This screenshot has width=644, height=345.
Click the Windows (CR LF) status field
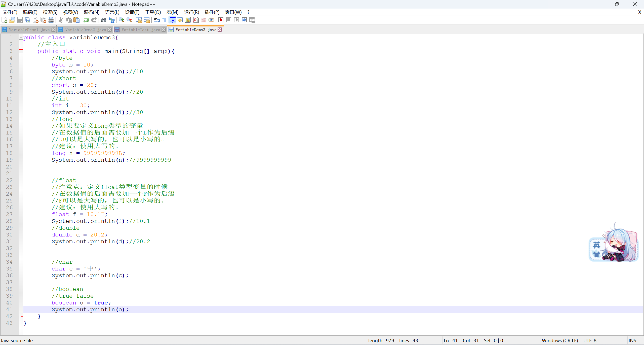[560, 340]
